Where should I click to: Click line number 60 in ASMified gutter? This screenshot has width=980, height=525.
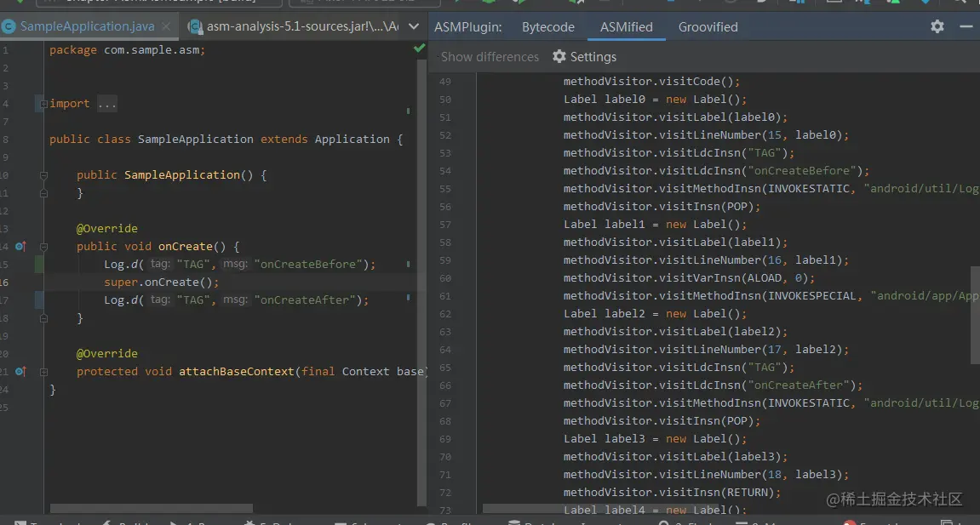(445, 278)
